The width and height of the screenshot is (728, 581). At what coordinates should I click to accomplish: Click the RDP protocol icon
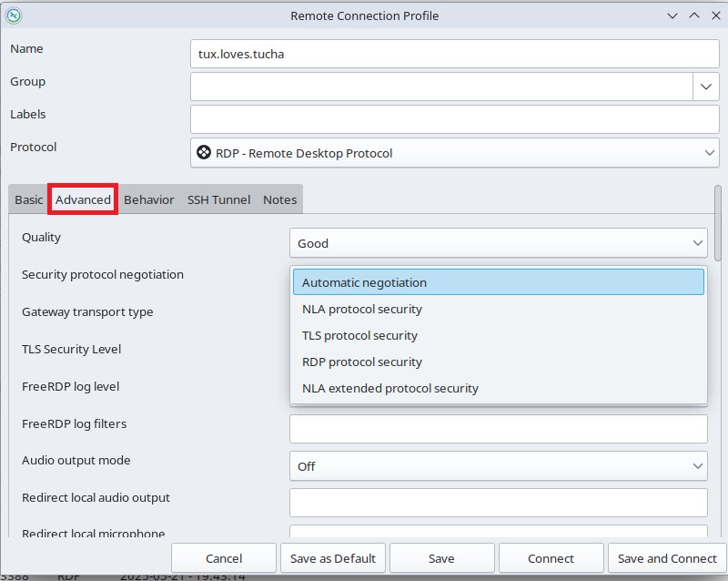click(x=205, y=153)
